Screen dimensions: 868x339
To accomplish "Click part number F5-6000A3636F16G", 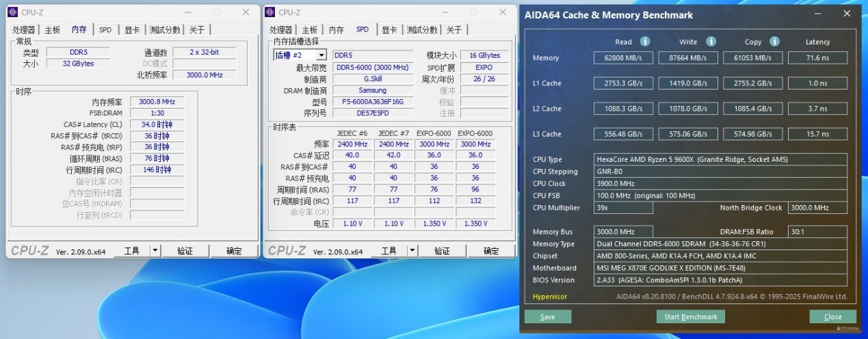I will coord(373,102).
